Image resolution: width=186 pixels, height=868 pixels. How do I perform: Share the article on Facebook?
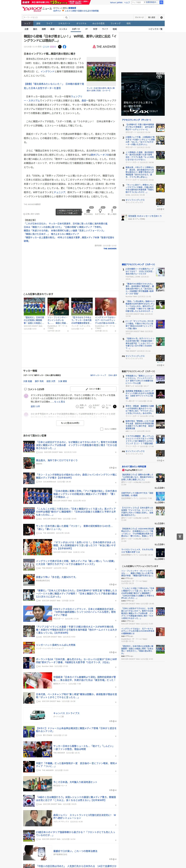tap(64, 47)
